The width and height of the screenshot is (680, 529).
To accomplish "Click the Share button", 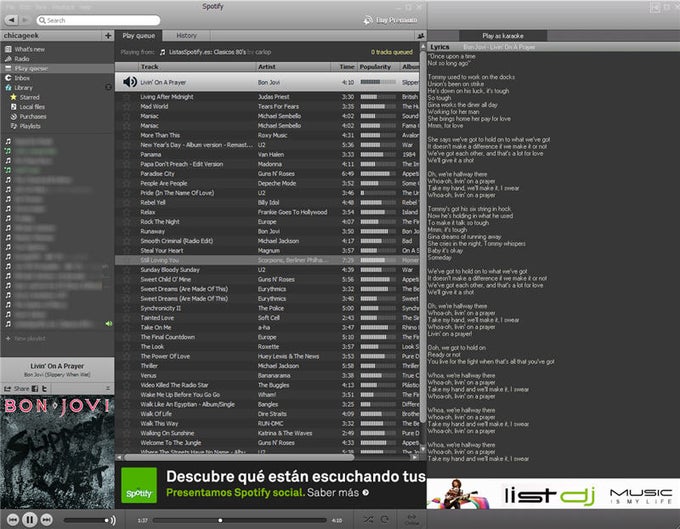I will coord(16,389).
